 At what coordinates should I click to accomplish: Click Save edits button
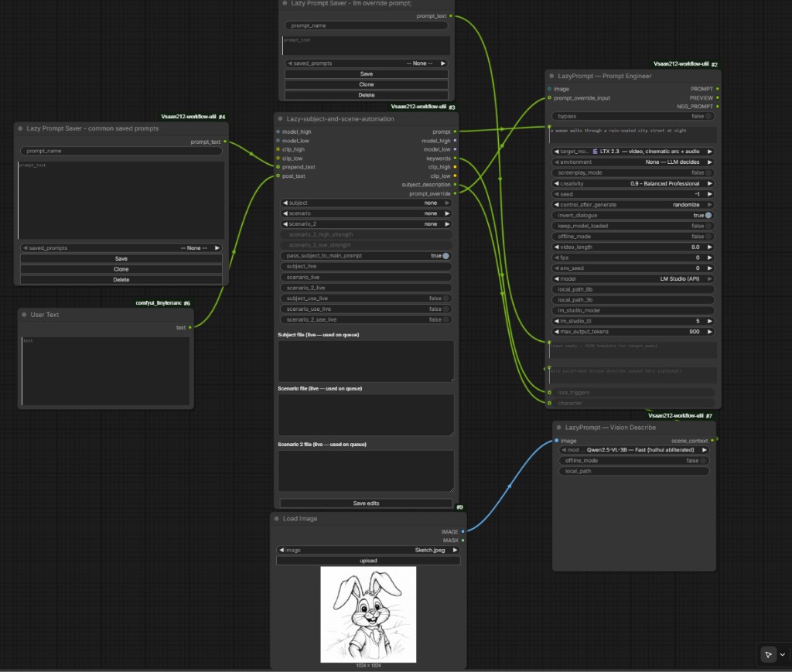366,503
